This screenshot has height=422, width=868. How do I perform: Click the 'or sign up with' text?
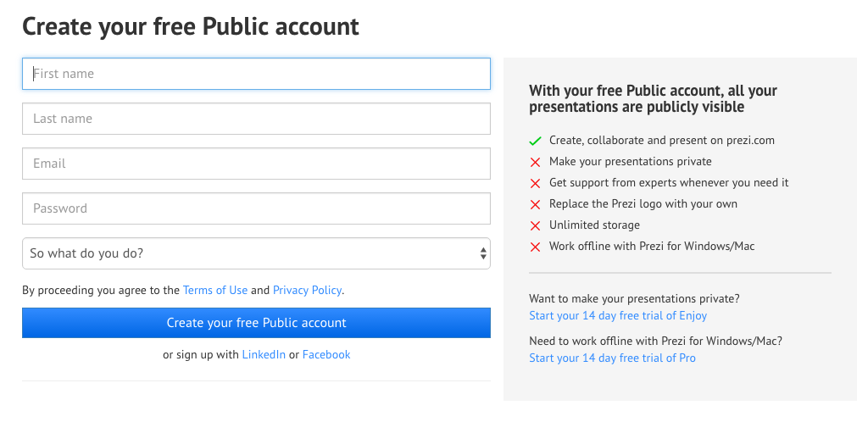click(201, 354)
